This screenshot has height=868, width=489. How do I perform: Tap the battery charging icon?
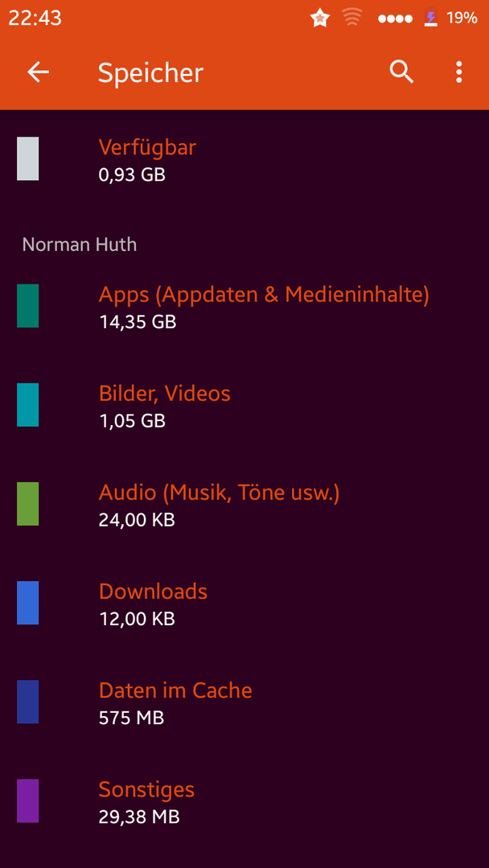coord(430,18)
